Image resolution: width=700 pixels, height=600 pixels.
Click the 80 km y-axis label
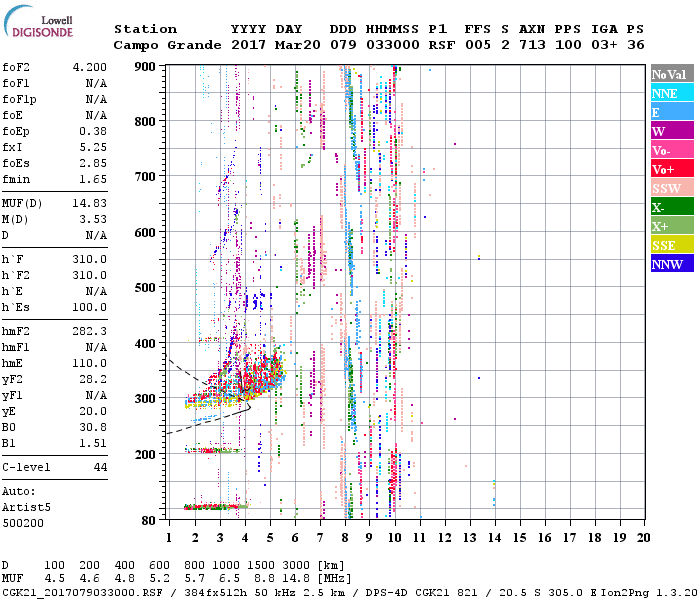click(x=149, y=520)
